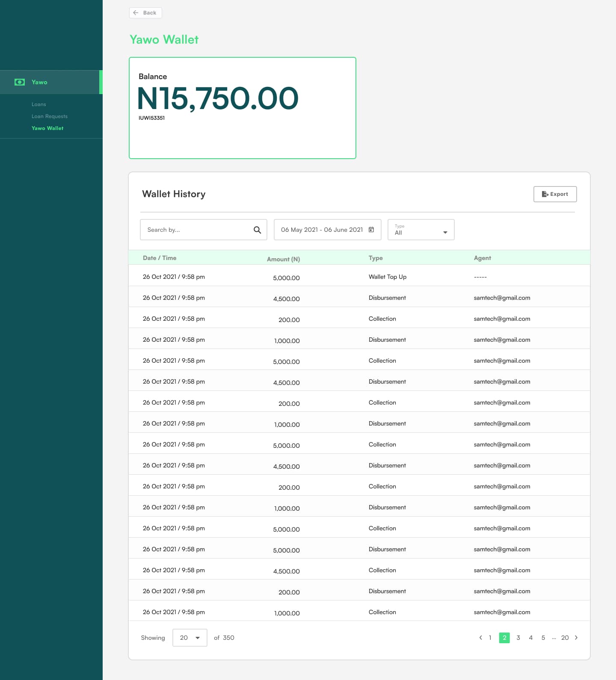This screenshot has height=680, width=616.
Task: Open the Showing 20 rows dropdown
Action: point(190,638)
